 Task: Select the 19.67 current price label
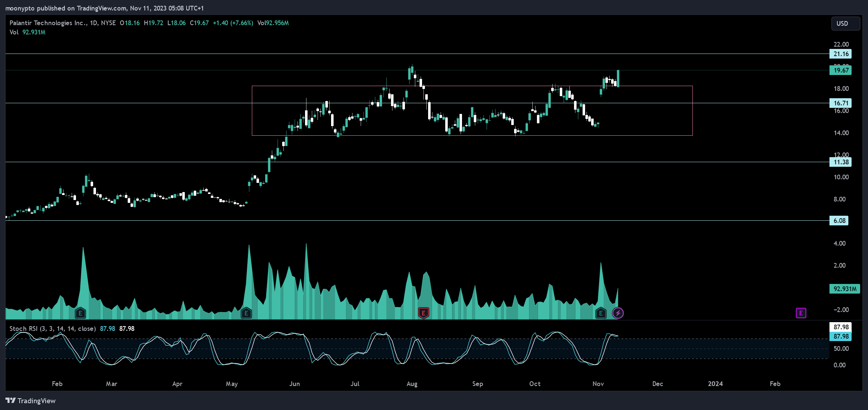click(841, 70)
